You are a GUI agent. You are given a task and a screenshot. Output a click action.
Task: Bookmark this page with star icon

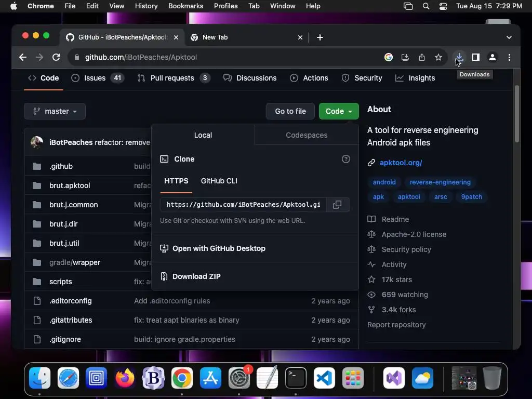(438, 57)
